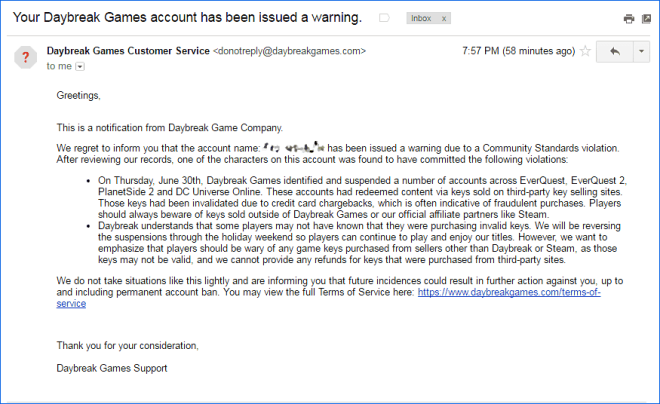Toggle the importance marker beside subject
The width and height of the screenshot is (660, 404).
click(x=384, y=18)
